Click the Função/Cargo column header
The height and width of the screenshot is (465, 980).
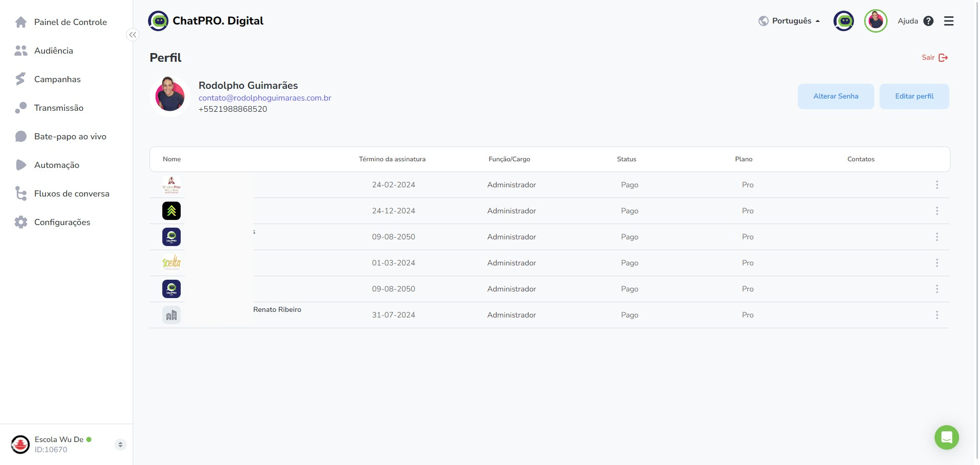point(509,159)
